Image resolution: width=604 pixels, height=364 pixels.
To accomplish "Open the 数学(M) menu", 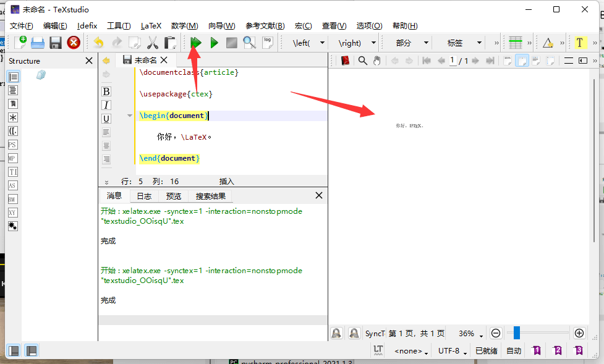I will pos(184,26).
